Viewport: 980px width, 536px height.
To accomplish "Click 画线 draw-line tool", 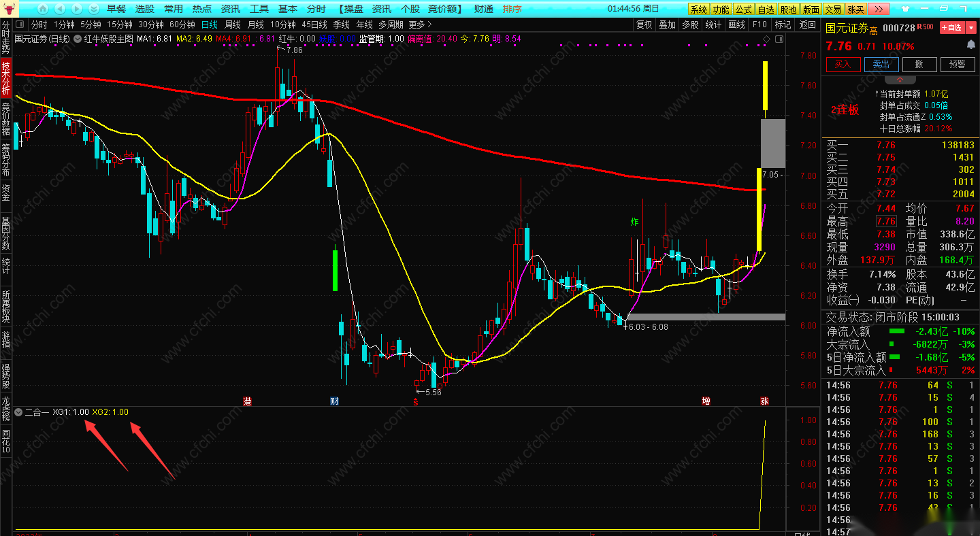I will pos(736,24).
